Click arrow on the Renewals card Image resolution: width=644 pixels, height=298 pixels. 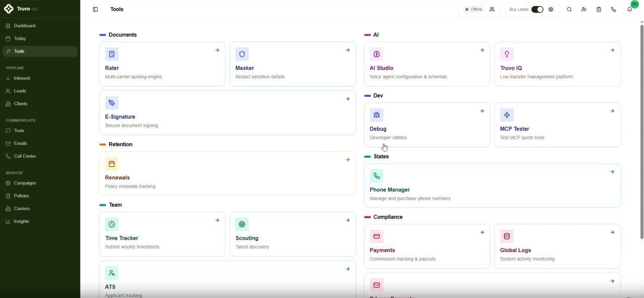coord(347,160)
